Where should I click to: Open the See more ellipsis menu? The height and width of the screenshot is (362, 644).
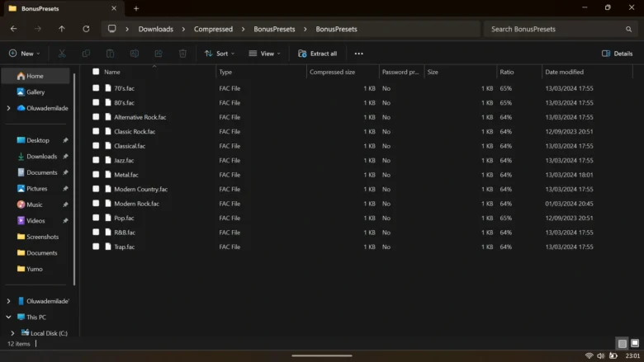[358, 54]
